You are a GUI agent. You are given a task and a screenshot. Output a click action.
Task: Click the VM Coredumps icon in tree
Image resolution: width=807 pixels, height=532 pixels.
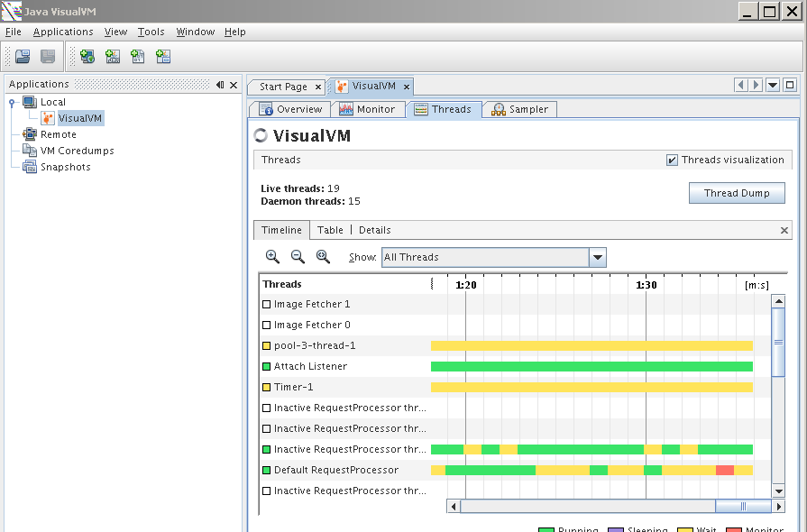point(30,151)
